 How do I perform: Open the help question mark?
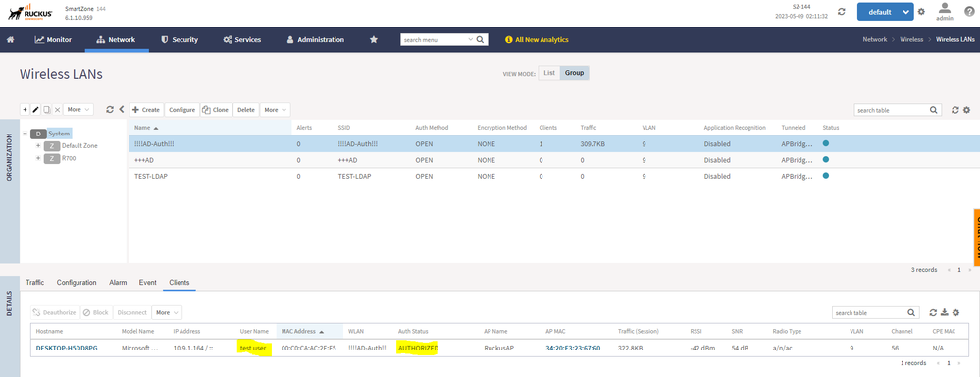[969, 11]
